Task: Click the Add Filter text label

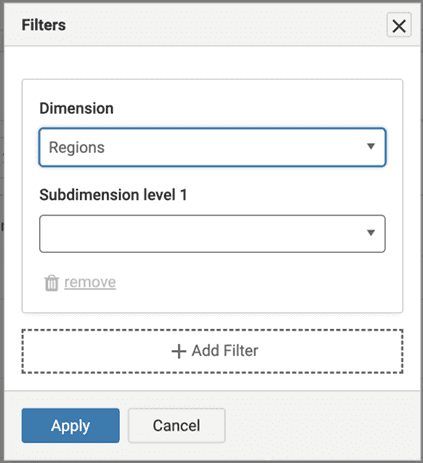Action: tap(225, 351)
